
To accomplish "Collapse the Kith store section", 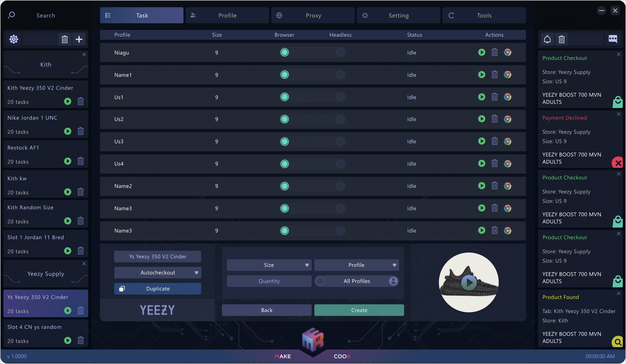I will click(x=84, y=54).
